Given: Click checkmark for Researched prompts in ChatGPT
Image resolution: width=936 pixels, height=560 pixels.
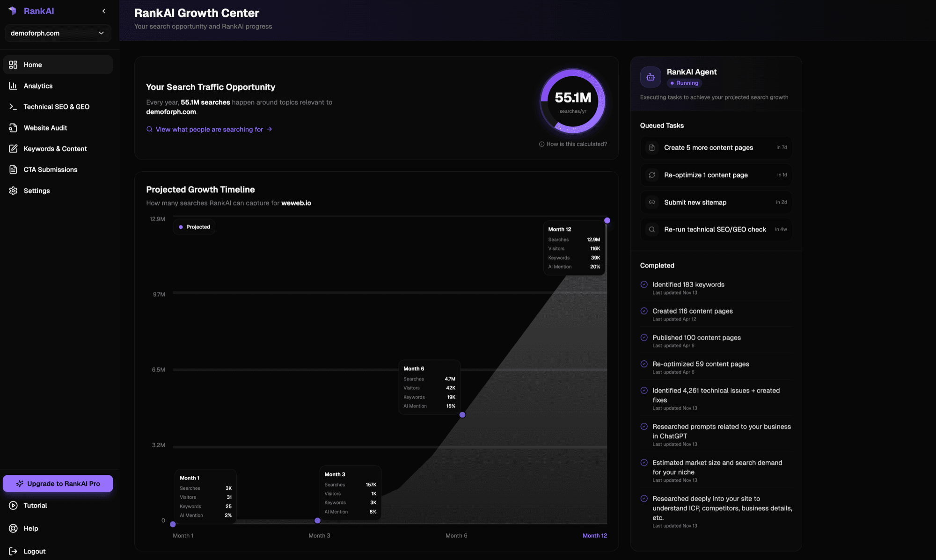Looking at the screenshot, I should pyautogui.click(x=644, y=427).
